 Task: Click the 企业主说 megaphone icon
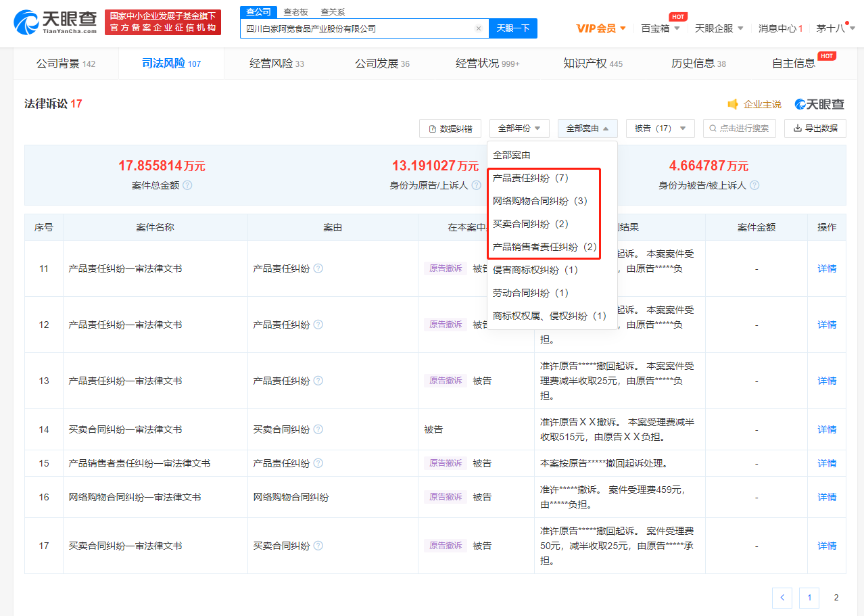(733, 104)
